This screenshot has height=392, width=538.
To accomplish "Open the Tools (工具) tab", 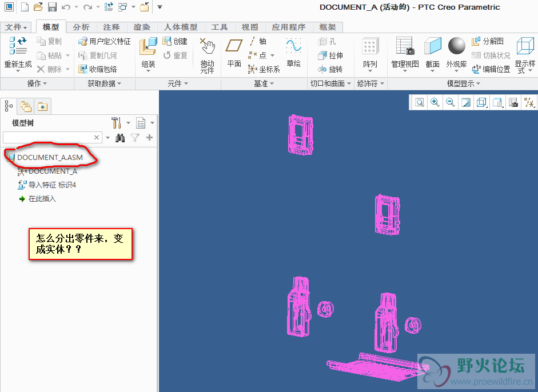I will 220,27.
